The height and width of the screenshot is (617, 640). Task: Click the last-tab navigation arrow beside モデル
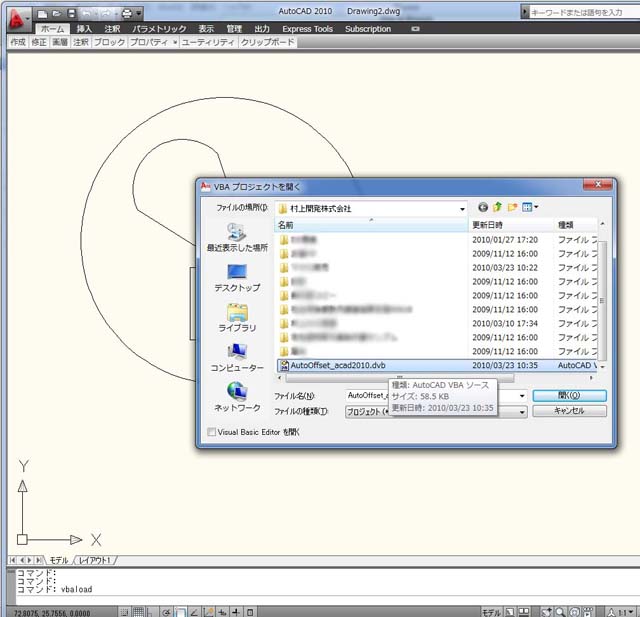click(38, 560)
